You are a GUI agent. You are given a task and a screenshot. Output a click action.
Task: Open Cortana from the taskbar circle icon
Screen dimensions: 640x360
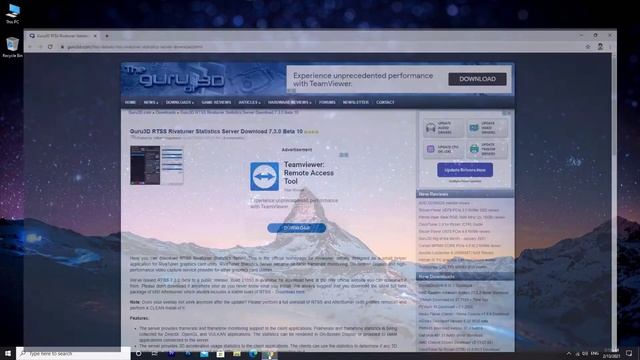(138, 353)
